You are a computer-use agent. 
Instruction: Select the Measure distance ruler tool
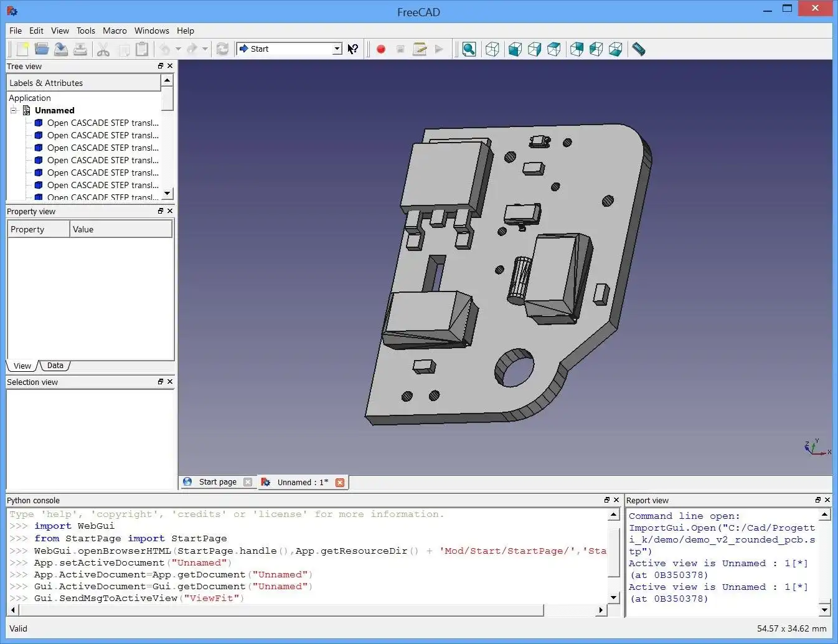click(x=638, y=49)
